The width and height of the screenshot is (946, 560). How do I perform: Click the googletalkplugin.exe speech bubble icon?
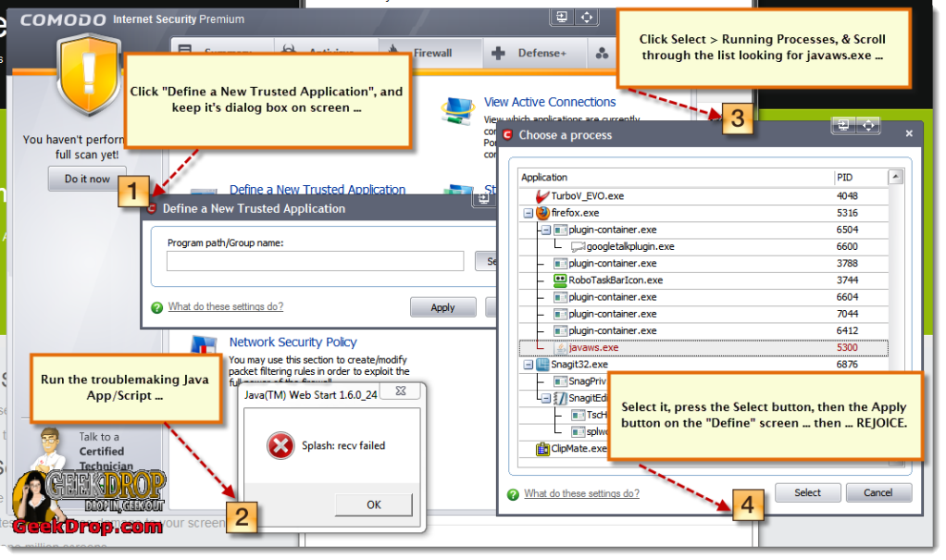[578, 247]
